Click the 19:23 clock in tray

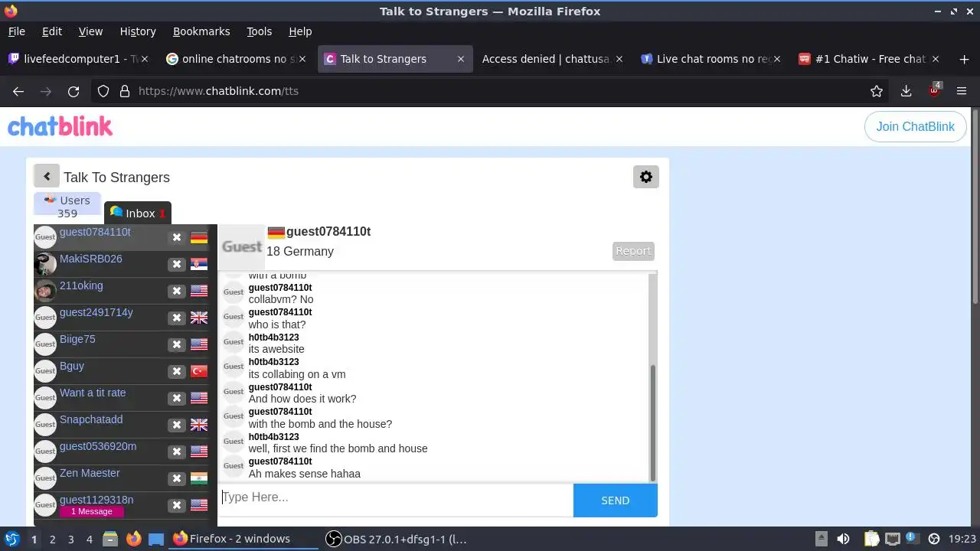(962, 539)
